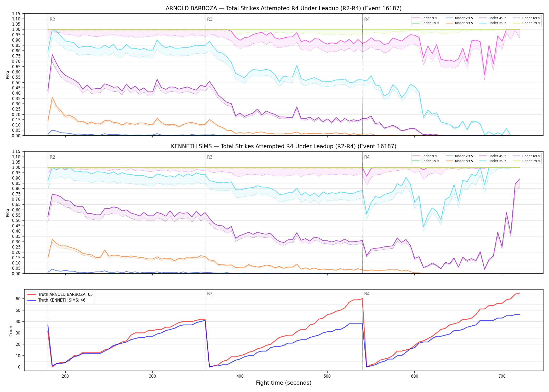This screenshot has height=392, width=549.
Task: Click the R3 round marker in Count chart
Action: 210,294
